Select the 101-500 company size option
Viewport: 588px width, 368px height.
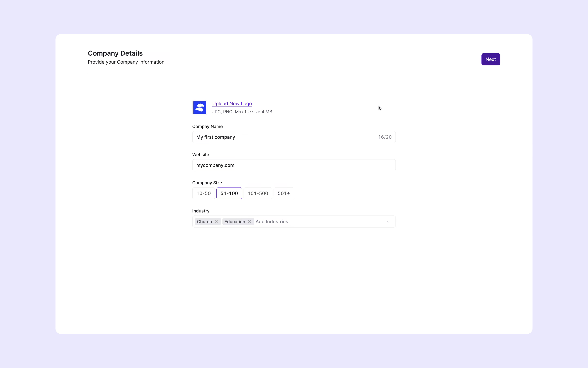tap(257, 193)
